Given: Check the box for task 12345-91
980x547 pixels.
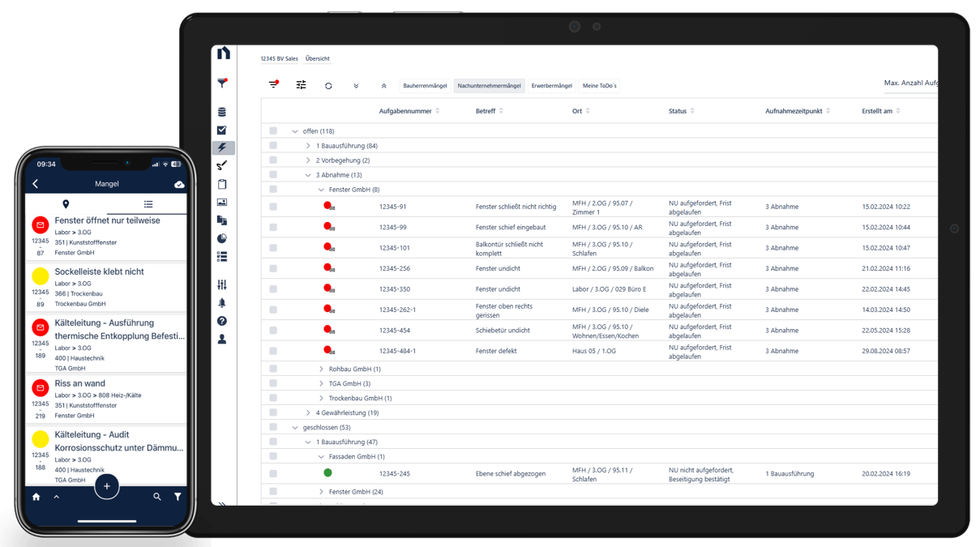Looking at the screenshot, I should pos(273,207).
